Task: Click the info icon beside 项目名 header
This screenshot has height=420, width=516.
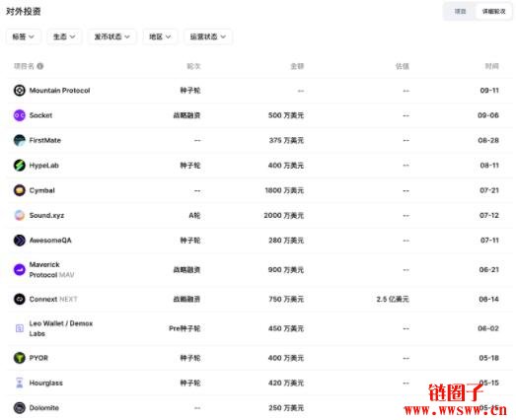Action: pos(40,66)
